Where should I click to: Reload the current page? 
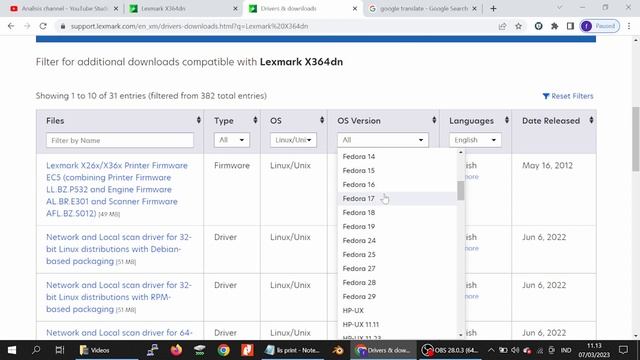[43, 26]
